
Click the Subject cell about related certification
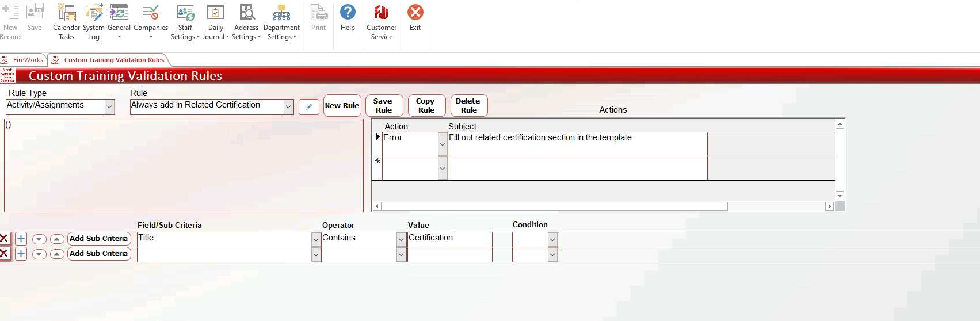click(x=577, y=144)
